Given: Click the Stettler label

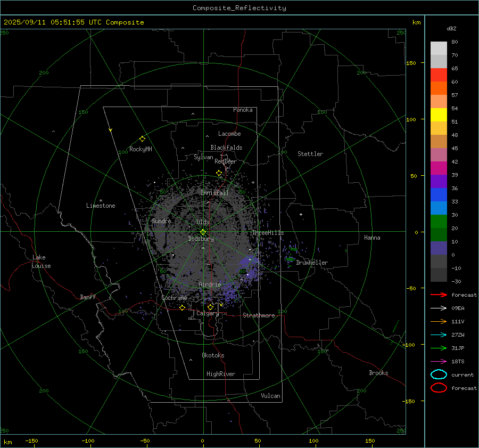Looking at the screenshot, I should [x=310, y=154].
